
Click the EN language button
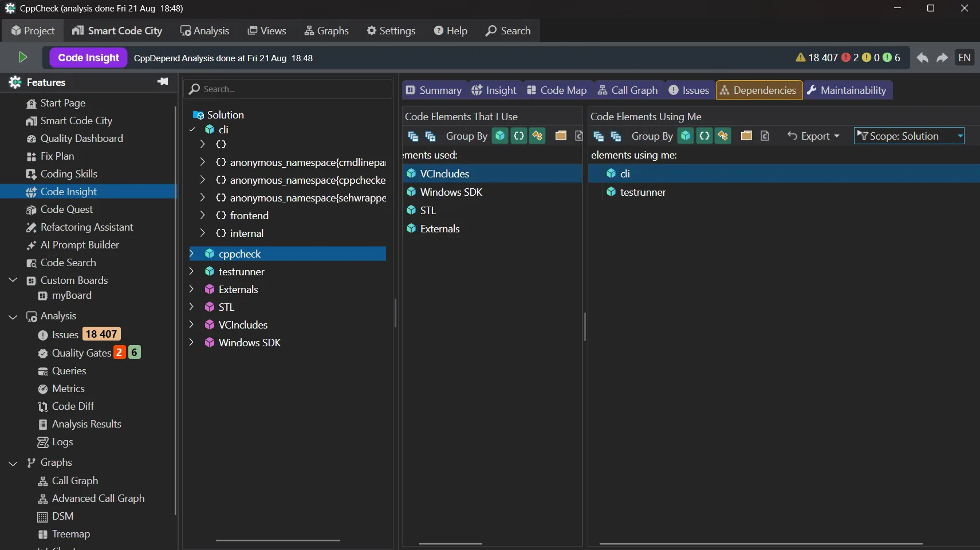tap(965, 58)
